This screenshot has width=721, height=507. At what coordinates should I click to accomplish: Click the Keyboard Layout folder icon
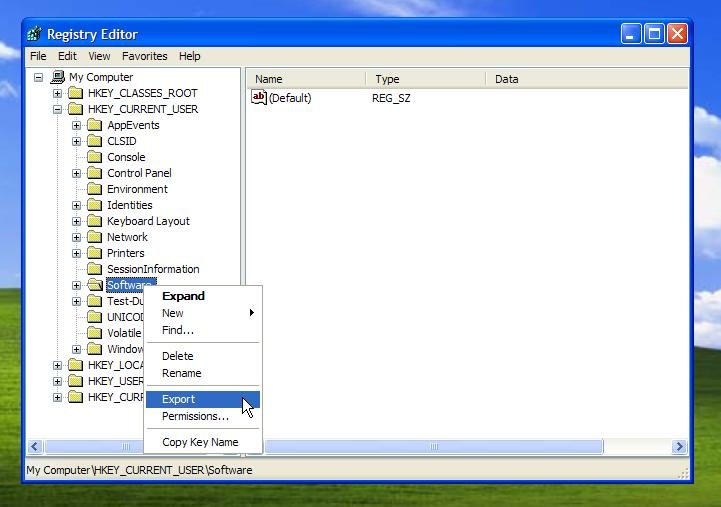[x=94, y=221]
